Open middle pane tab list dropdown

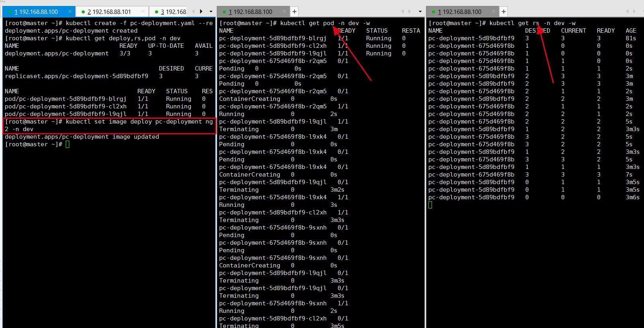point(420,12)
